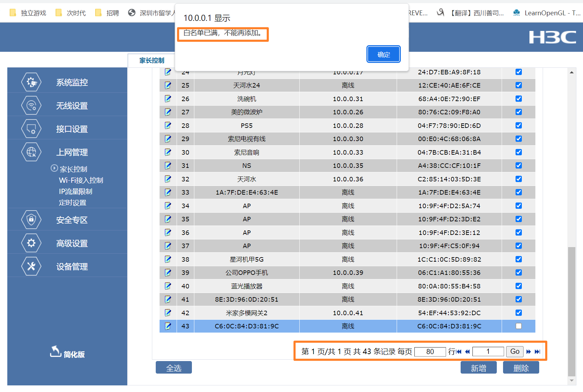Uncheck the checkbox for row 40 蓝光播放器
583x392 pixels.
[x=519, y=286]
